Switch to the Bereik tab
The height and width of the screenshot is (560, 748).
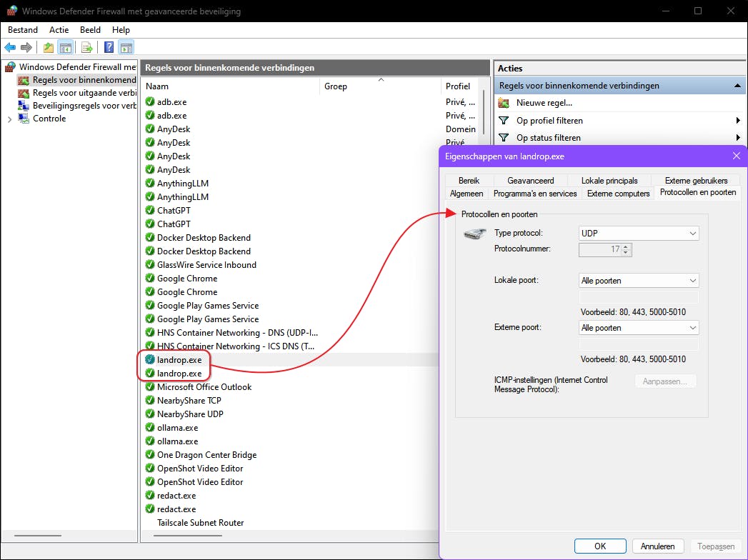pyautogui.click(x=469, y=180)
